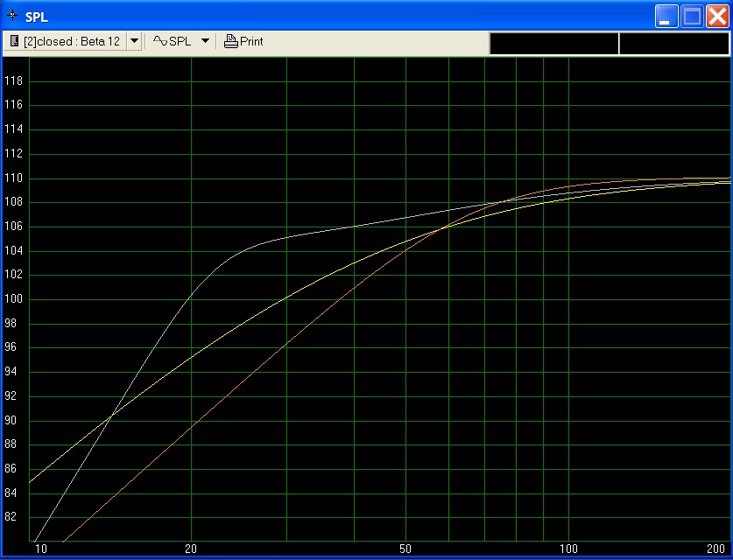This screenshot has width=733, height=560.
Task: Click the right black readout box
Action: [x=673, y=44]
